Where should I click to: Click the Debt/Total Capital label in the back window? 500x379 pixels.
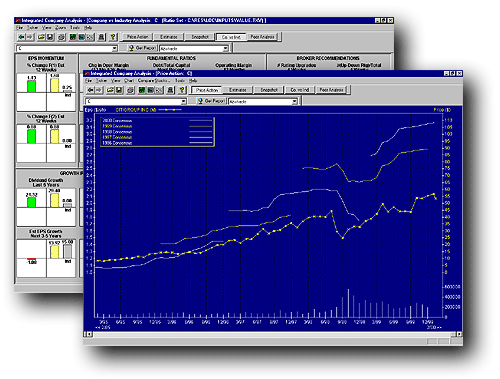tap(171, 65)
